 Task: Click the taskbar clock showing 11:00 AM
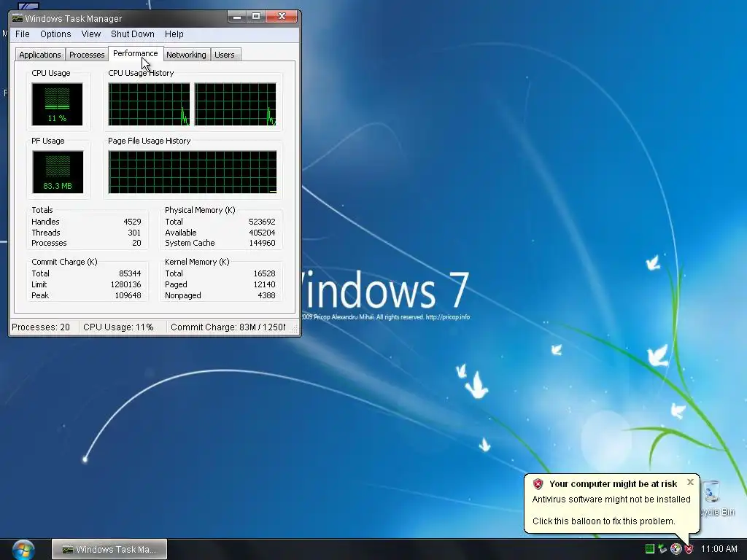tap(719, 548)
